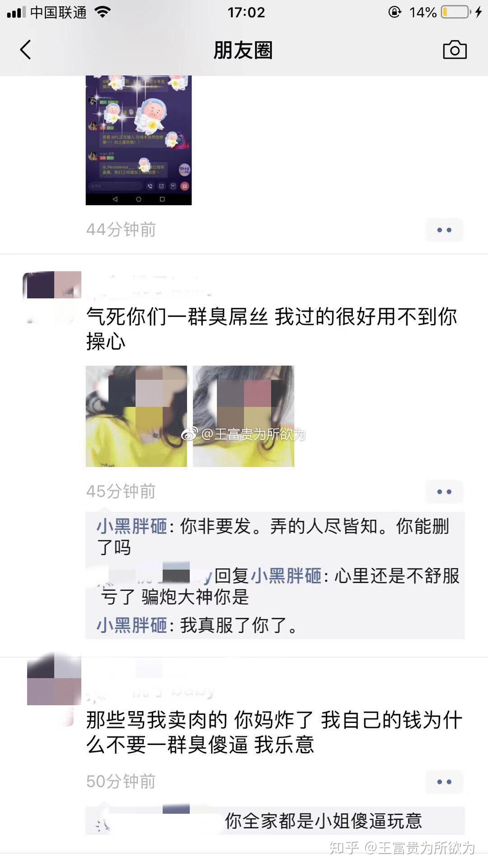The image size is (488, 868).
Task: Open the purple game screenshot thumbnail
Action: [x=139, y=140]
